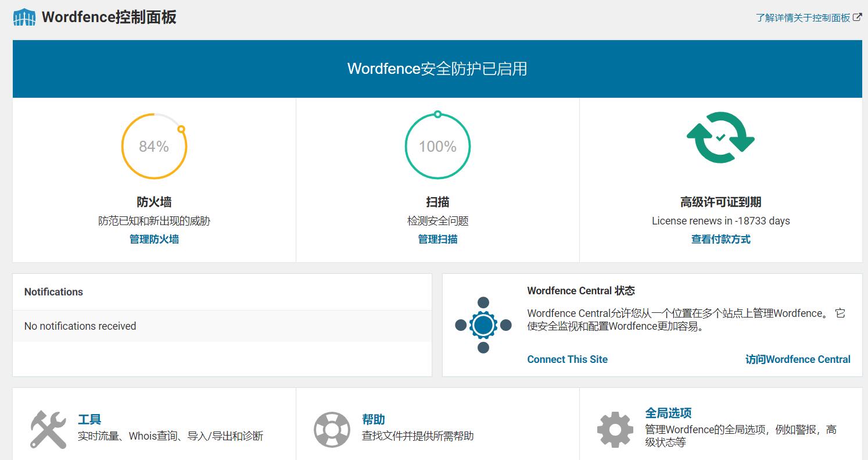Screen dimensions: 868x460
Task: Open 查看付款方式 link
Action: pos(720,239)
